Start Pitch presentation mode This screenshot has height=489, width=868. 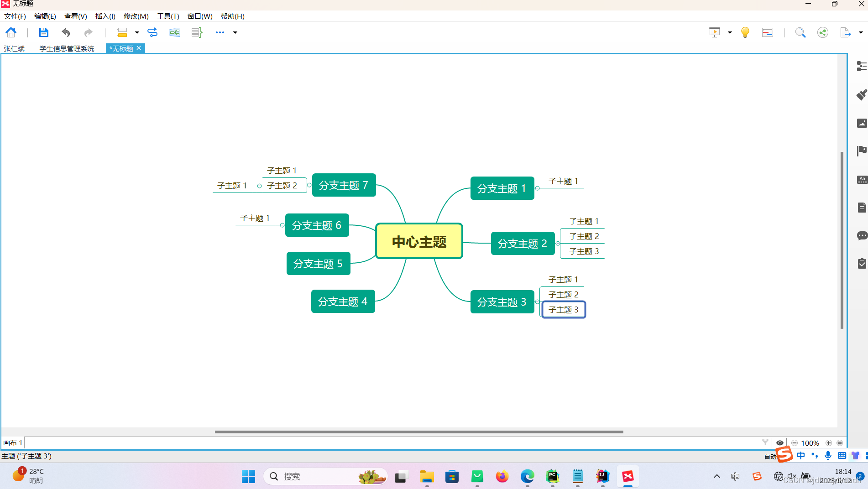714,32
